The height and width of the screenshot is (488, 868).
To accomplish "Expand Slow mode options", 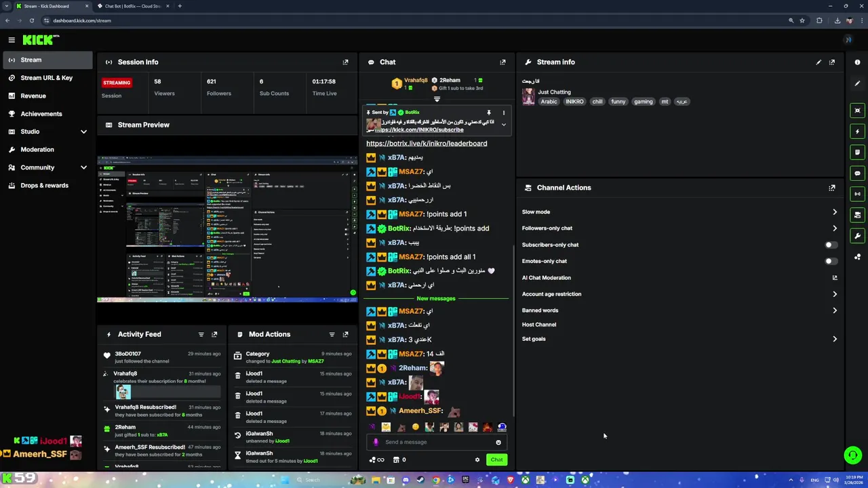I will click(x=835, y=212).
